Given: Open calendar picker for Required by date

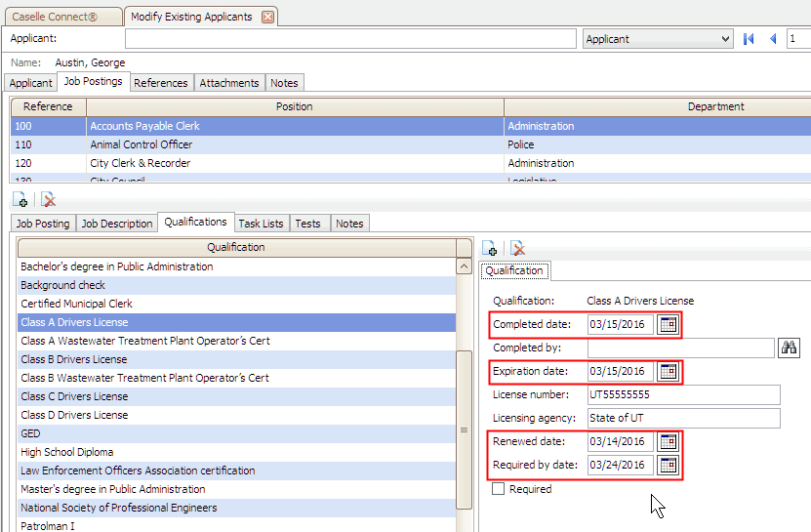Looking at the screenshot, I should [x=668, y=466].
